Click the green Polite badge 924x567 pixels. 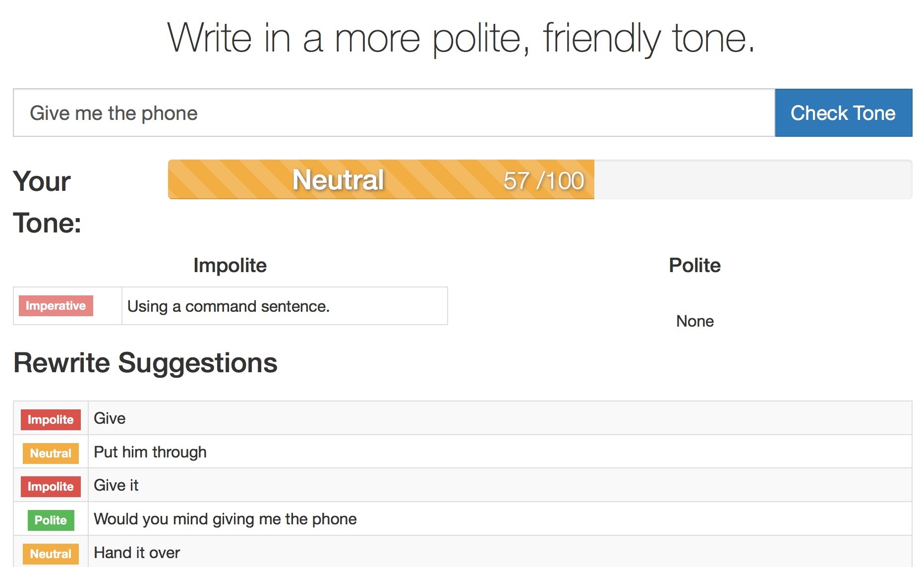pyautogui.click(x=50, y=520)
